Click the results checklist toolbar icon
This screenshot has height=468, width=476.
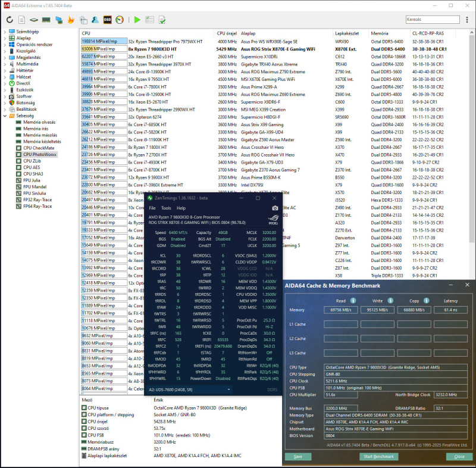click(150, 20)
